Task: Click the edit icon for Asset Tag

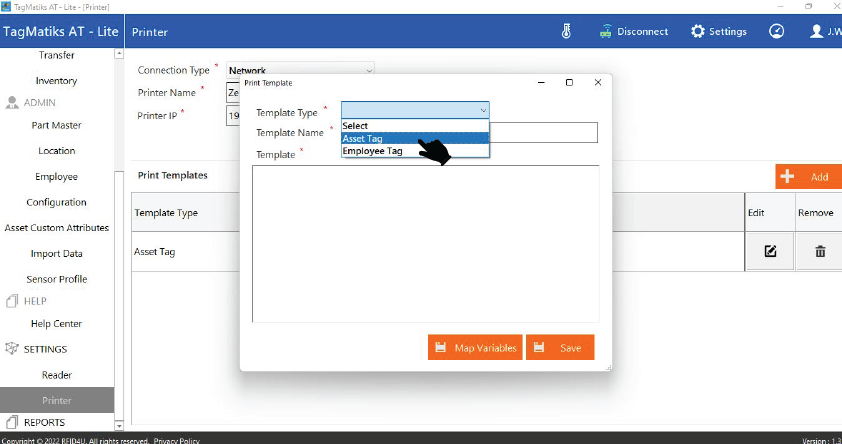Action: [770, 252]
